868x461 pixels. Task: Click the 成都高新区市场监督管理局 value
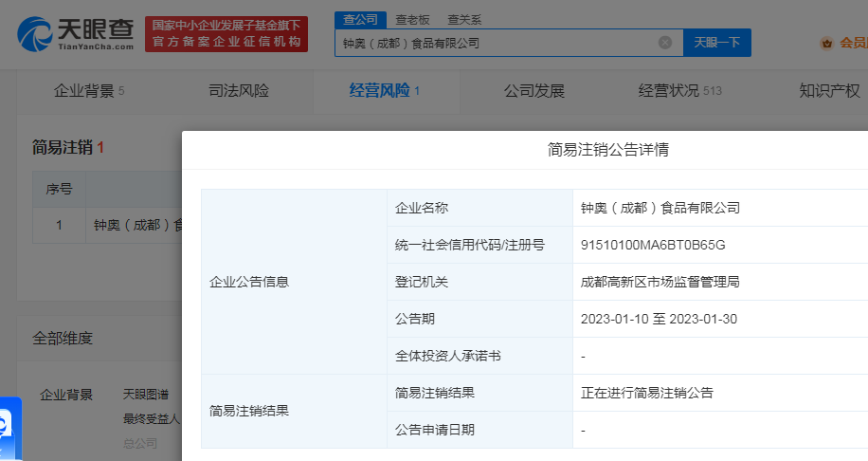(660, 282)
